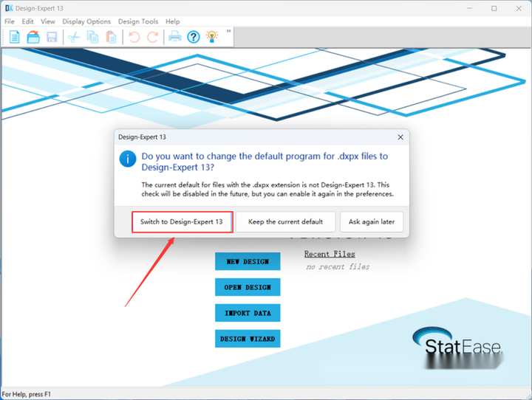Click the Save floppy disk icon

(52, 37)
